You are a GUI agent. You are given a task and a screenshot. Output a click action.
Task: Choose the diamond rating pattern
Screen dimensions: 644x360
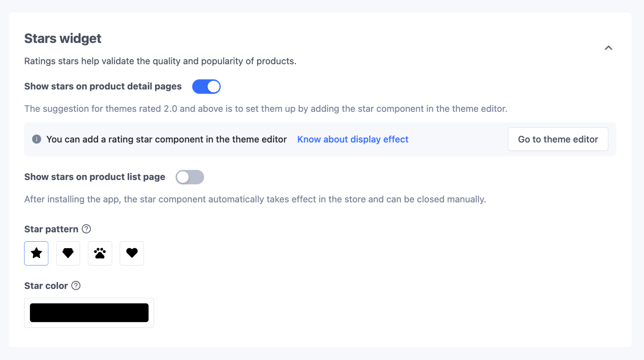point(68,253)
